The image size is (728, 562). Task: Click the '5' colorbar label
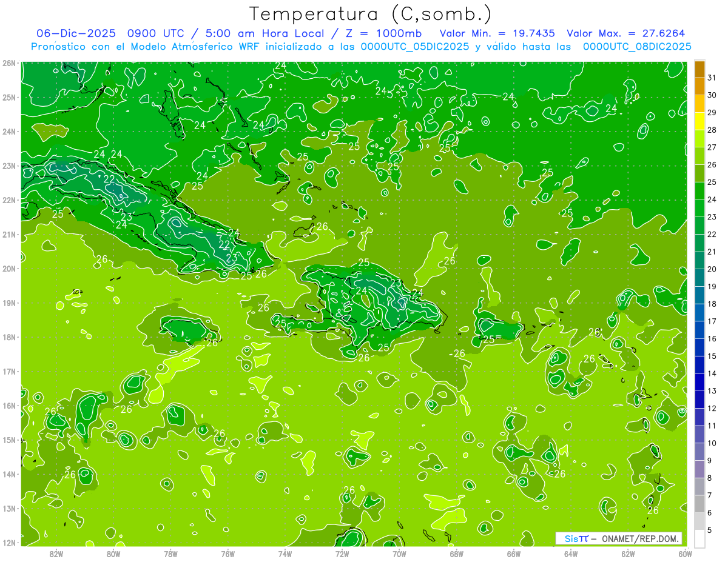click(x=710, y=530)
